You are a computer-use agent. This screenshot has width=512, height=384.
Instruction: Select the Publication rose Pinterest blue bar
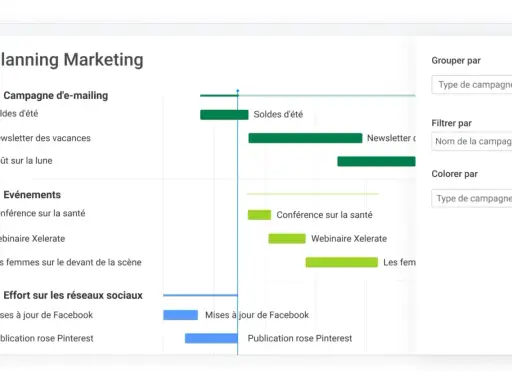[x=211, y=338]
